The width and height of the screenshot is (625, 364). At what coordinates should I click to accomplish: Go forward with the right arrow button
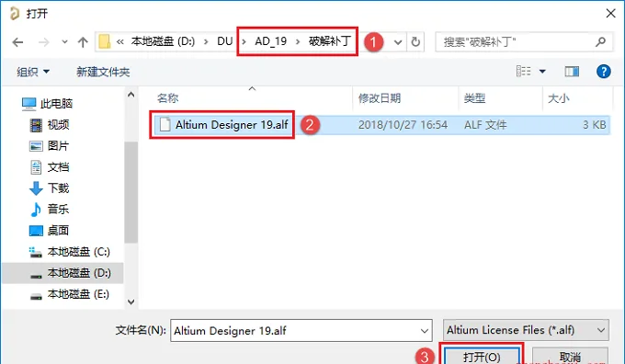click(43, 42)
